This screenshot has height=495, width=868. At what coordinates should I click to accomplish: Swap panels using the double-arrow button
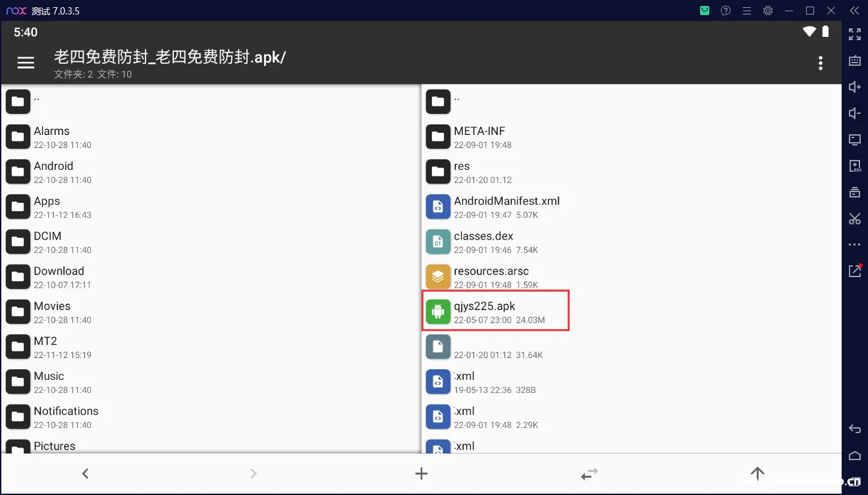pos(589,473)
